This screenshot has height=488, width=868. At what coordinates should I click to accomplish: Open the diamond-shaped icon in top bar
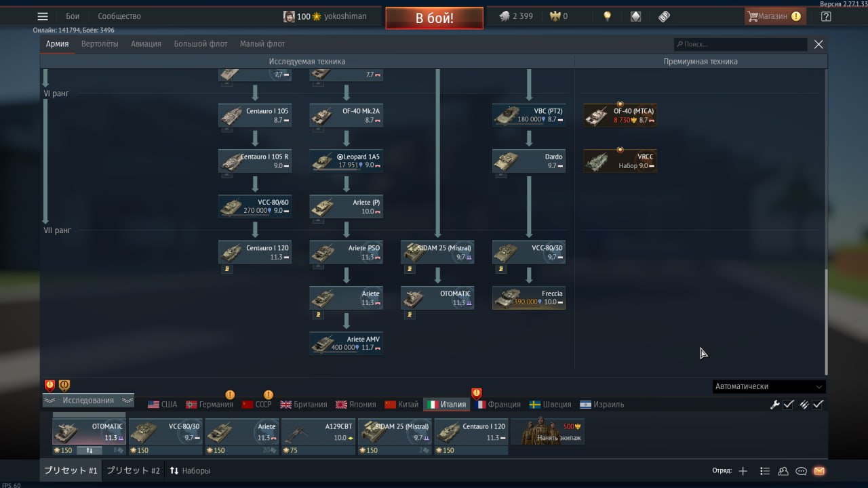(635, 16)
